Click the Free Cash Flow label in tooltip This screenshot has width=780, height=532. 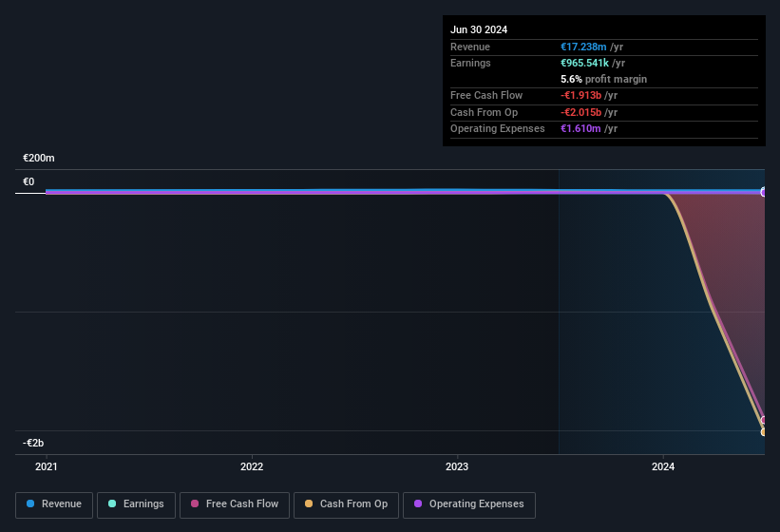point(486,95)
